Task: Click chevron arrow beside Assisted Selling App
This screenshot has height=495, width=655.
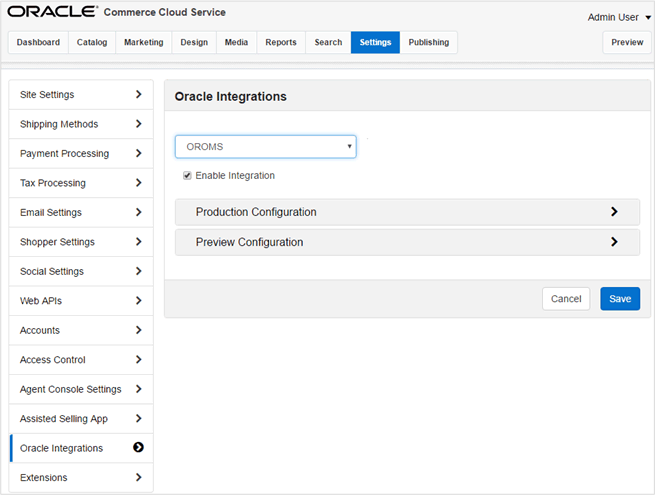Action: [x=139, y=418]
